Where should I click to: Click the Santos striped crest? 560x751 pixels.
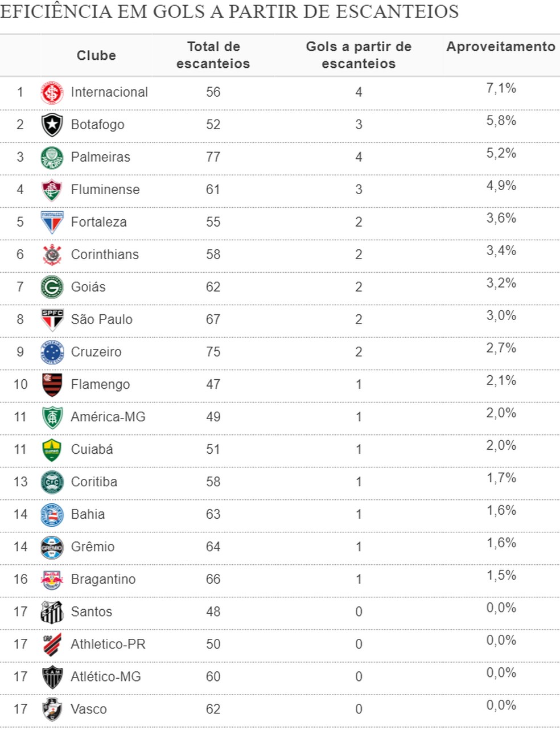pyautogui.click(x=52, y=612)
